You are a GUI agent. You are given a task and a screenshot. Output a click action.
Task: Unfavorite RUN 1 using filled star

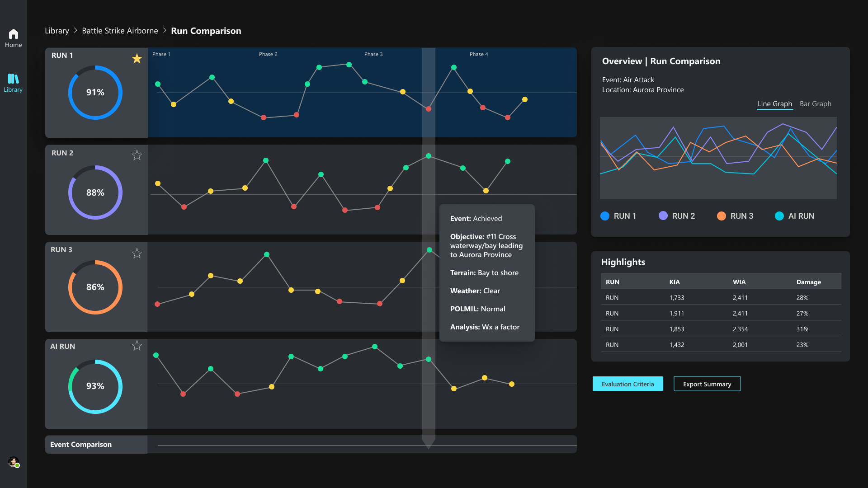(137, 59)
